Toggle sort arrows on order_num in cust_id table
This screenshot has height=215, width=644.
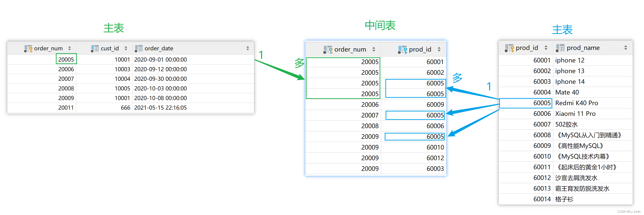[70, 48]
